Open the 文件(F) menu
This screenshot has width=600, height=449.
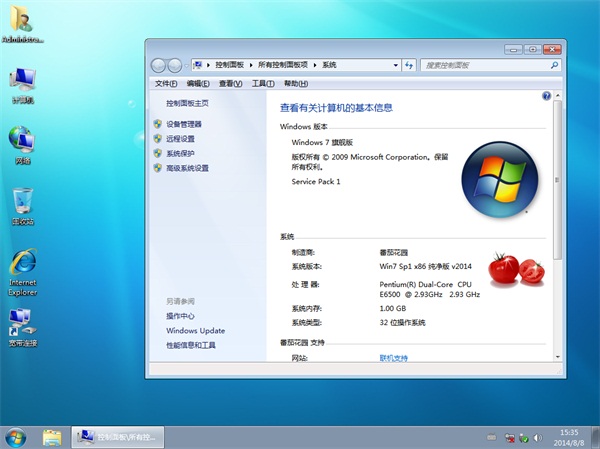click(x=166, y=84)
